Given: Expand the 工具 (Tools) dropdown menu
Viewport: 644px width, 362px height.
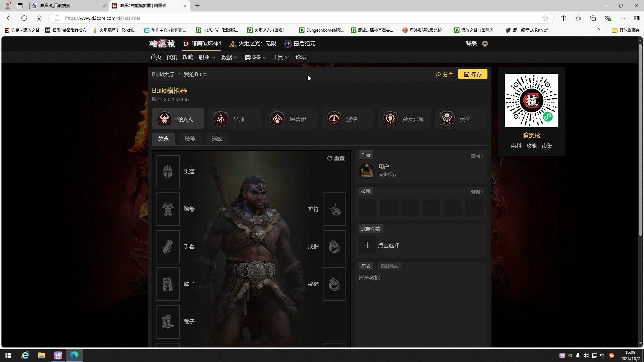Looking at the screenshot, I should click(x=280, y=57).
